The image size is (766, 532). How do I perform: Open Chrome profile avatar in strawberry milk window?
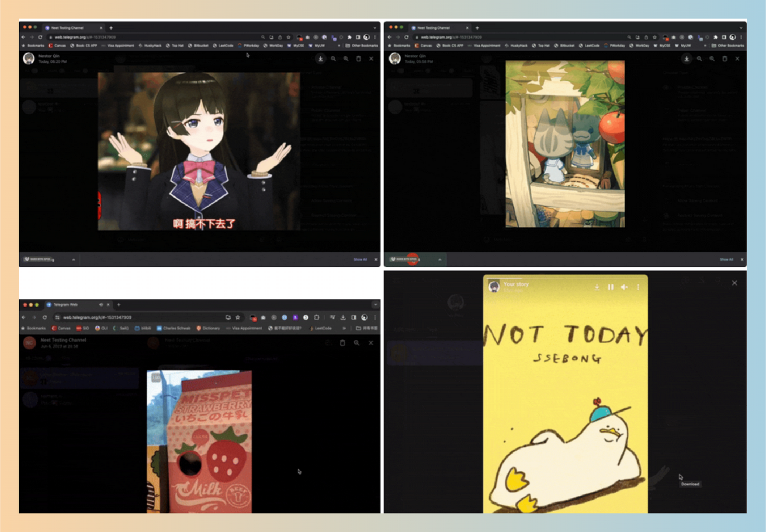tap(364, 317)
